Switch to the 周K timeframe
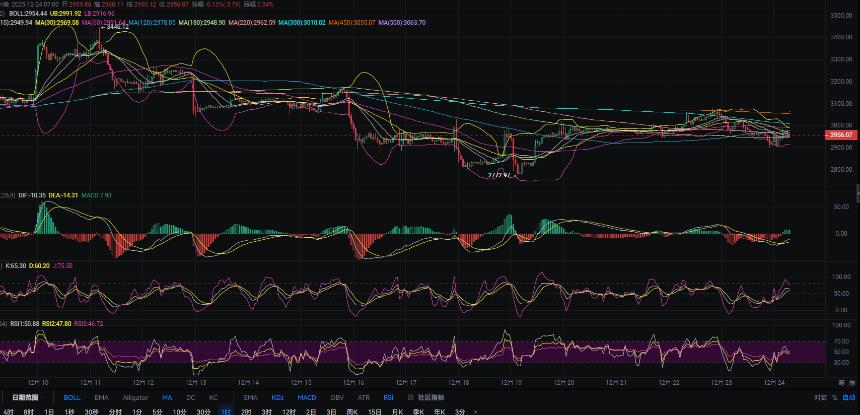 352,412
